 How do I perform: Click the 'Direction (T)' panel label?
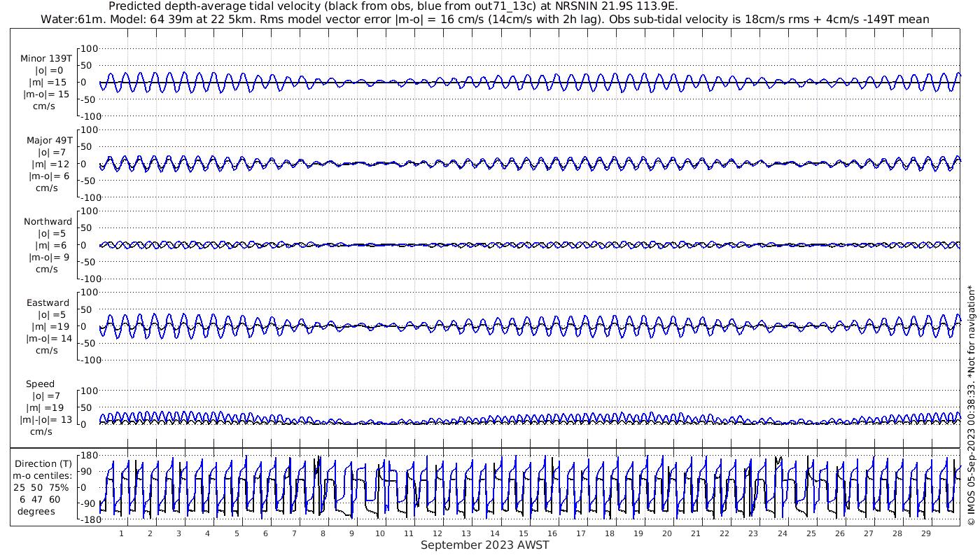click(x=43, y=463)
